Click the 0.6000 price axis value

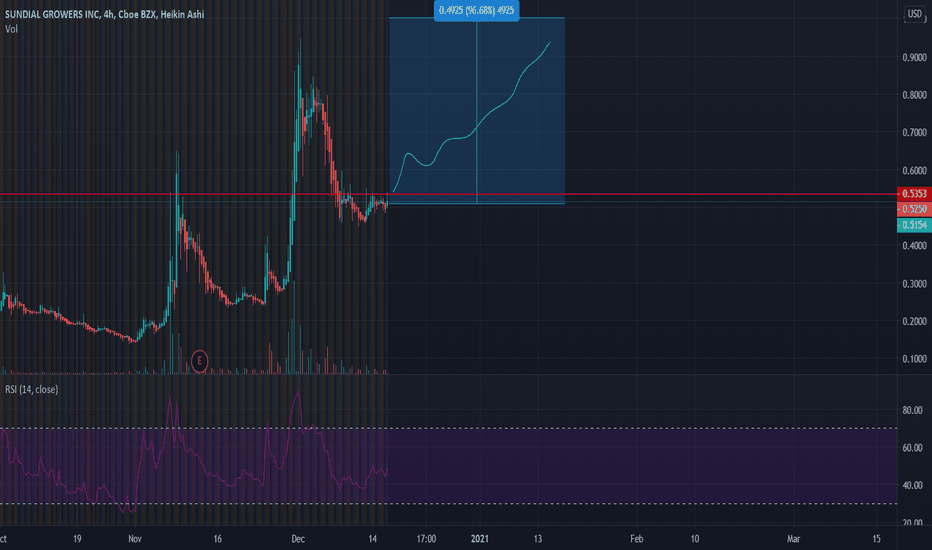[914, 171]
